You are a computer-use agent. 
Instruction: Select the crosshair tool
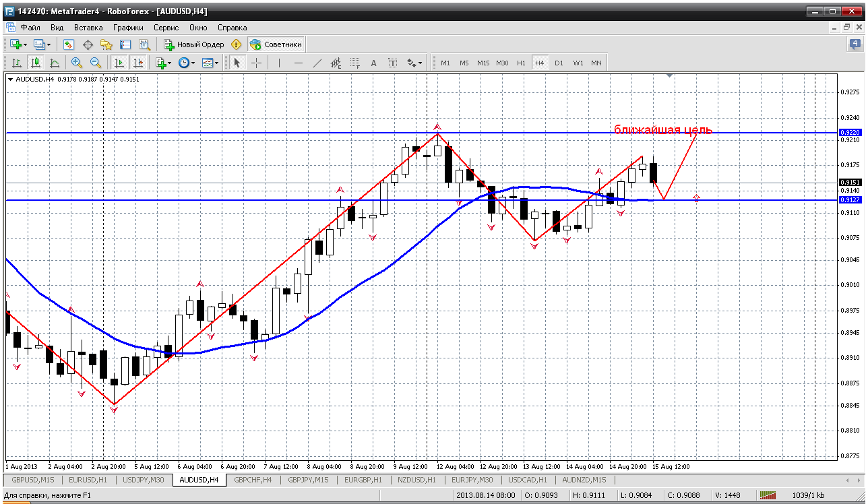point(256,63)
